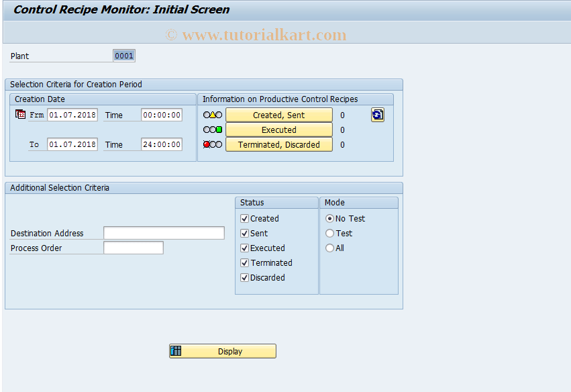Disable the Sent status checkbox
The height and width of the screenshot is (392, 571).
(x=244, y=233)
